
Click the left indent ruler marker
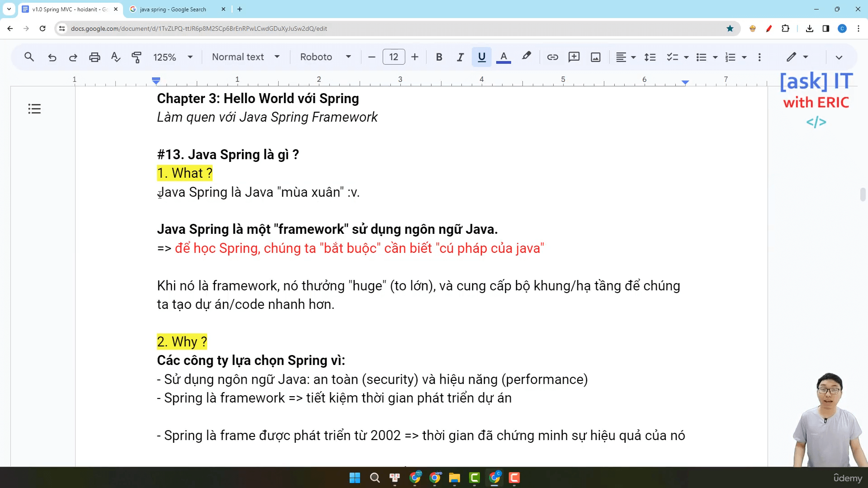[x=156, y=81]
